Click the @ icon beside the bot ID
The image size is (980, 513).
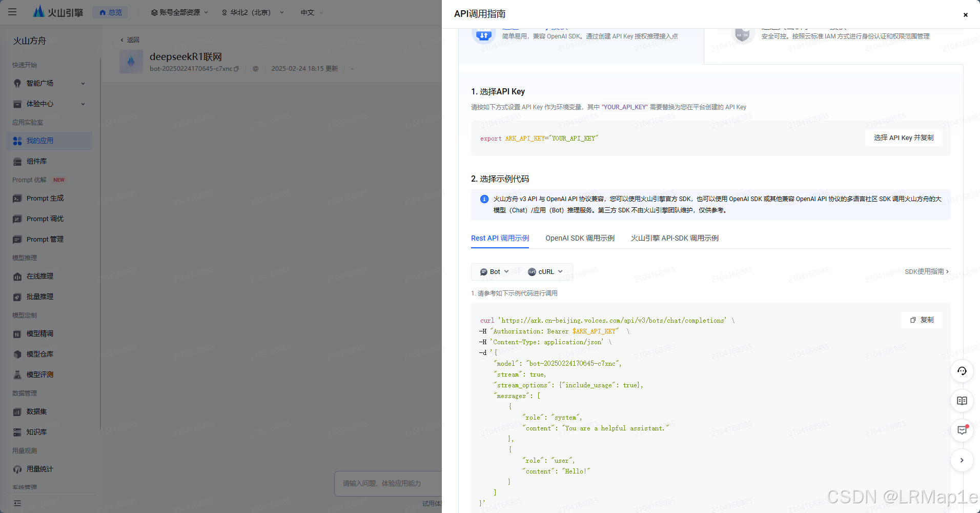point(255,69)
